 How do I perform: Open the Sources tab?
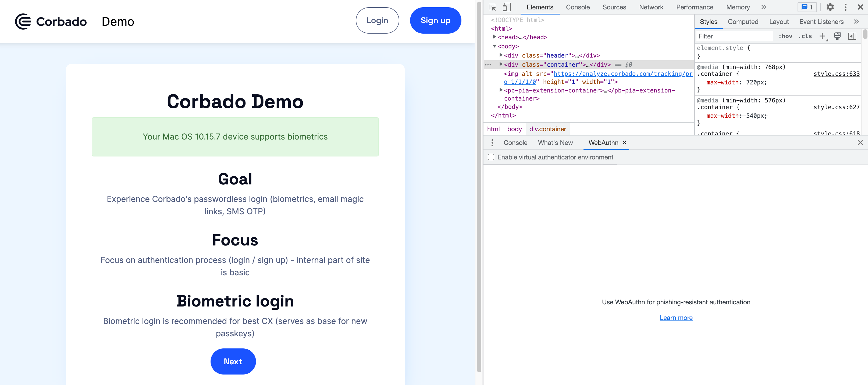click(x=614, y=7)
